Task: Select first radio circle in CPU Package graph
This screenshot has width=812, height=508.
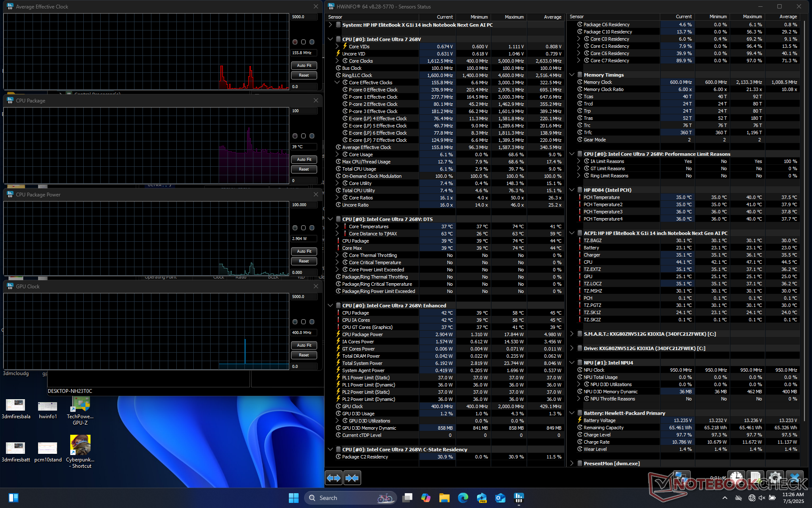Action: pyautogui.click(x=295, y=136)
